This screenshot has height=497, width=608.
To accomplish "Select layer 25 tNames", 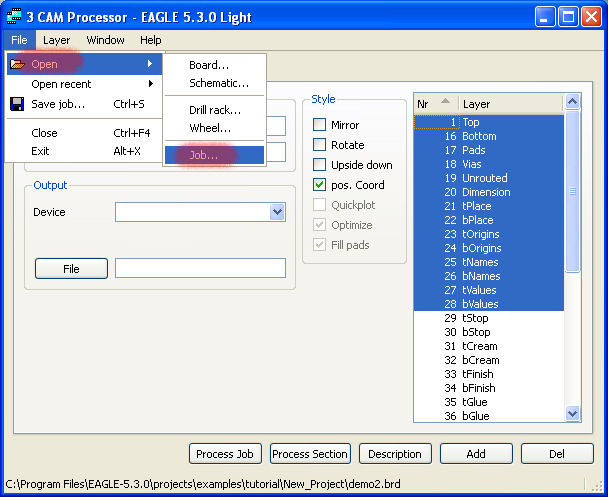I will pyautogui.click(x=489, y=262).
